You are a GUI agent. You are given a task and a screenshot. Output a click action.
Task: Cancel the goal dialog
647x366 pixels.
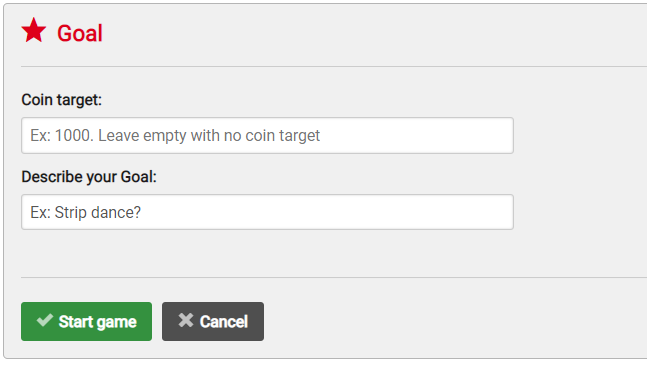click(x=213, y=321)
